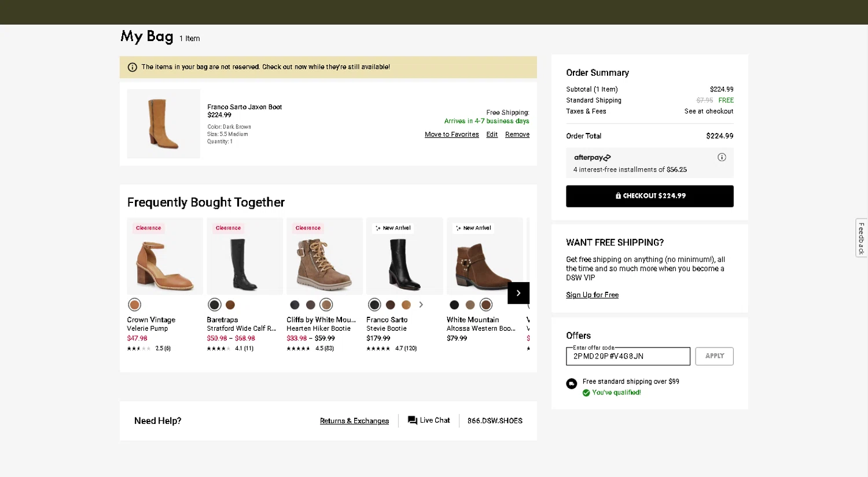Click the Order Total $224.99 amount
Screen dimensions: 868x477
(720, 136)
